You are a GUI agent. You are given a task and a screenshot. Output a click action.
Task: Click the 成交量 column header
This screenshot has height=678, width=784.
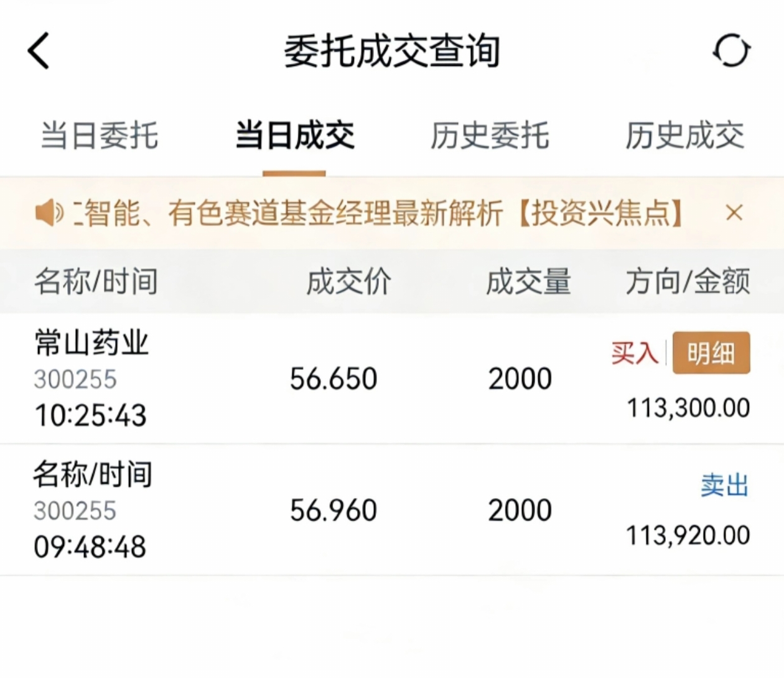pyautogui.click(x=528, y=281)
